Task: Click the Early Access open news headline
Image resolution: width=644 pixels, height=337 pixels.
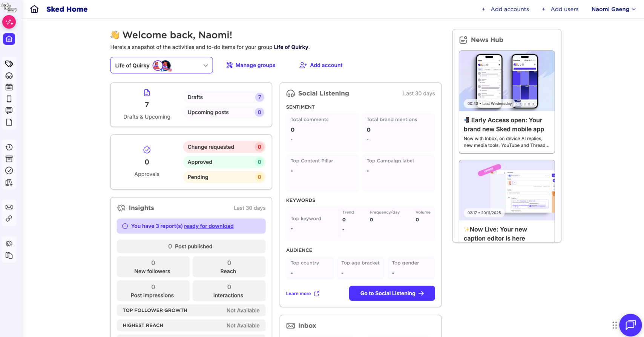Action: [x=504, y=125]
